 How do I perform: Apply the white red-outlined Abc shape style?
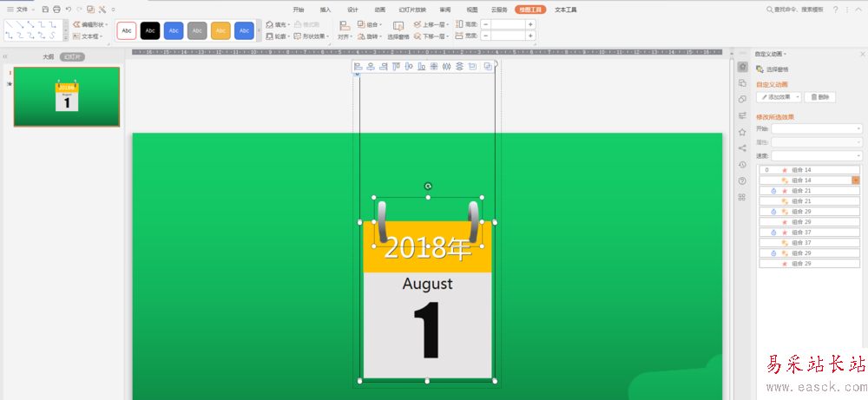pyautogui.click(x=127, y=31)
